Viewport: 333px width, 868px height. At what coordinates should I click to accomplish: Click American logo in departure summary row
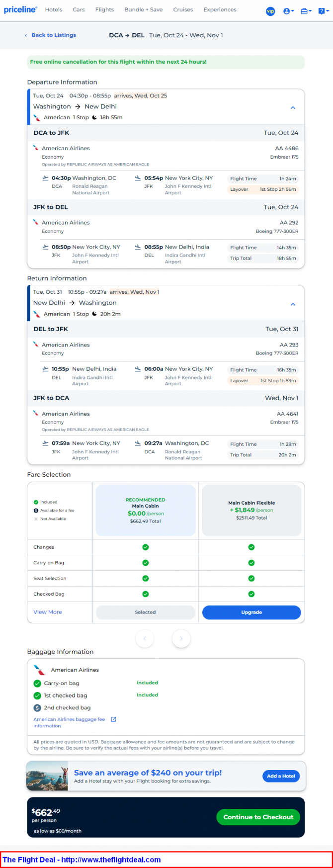[37, 118]
